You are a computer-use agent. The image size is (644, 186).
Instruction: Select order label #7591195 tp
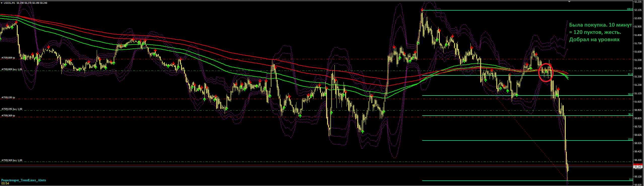tap(8, 98)
